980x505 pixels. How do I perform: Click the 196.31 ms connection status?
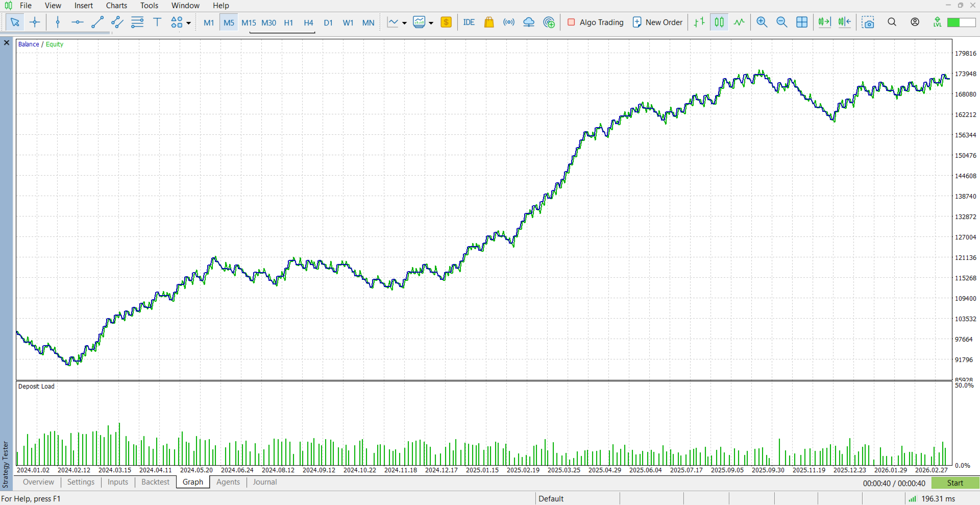932,499
